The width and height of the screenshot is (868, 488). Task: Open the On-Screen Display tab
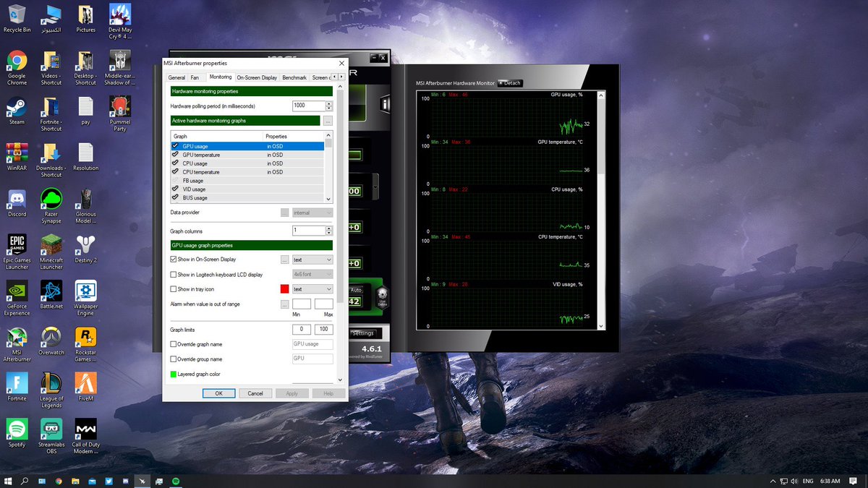click(x=257, y=77)
